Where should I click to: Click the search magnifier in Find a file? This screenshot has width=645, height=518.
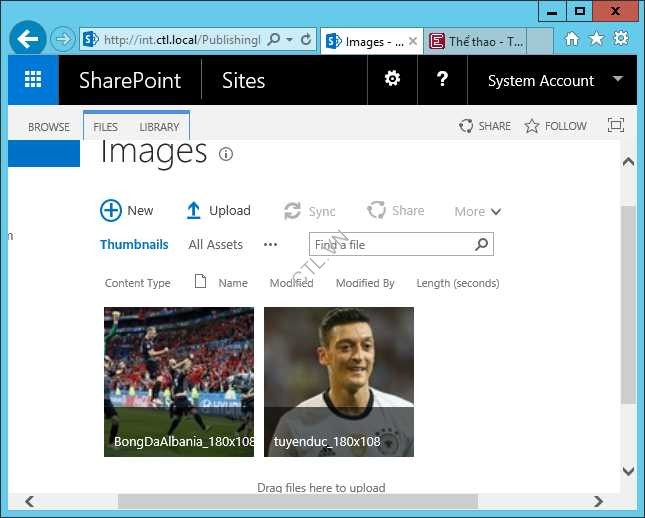(481, 244)
